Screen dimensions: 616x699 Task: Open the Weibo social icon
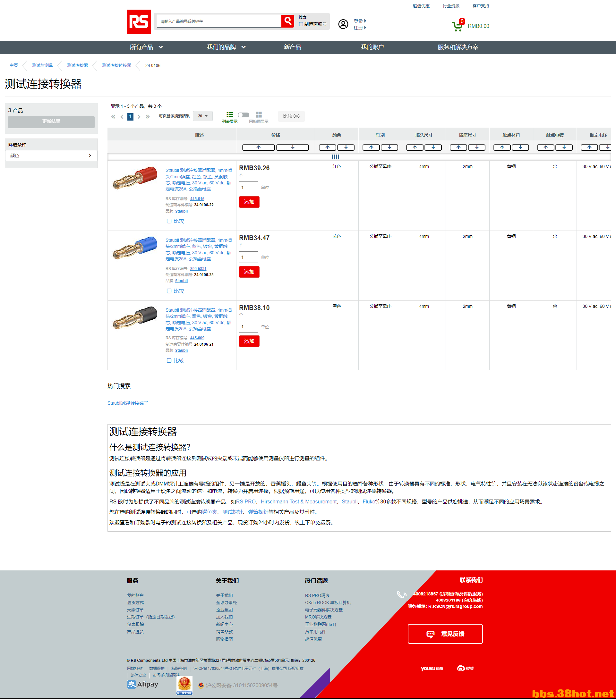(466, 668)
